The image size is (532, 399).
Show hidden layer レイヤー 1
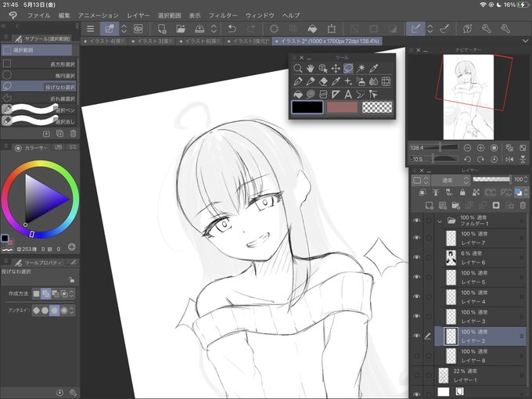point(417,376)
